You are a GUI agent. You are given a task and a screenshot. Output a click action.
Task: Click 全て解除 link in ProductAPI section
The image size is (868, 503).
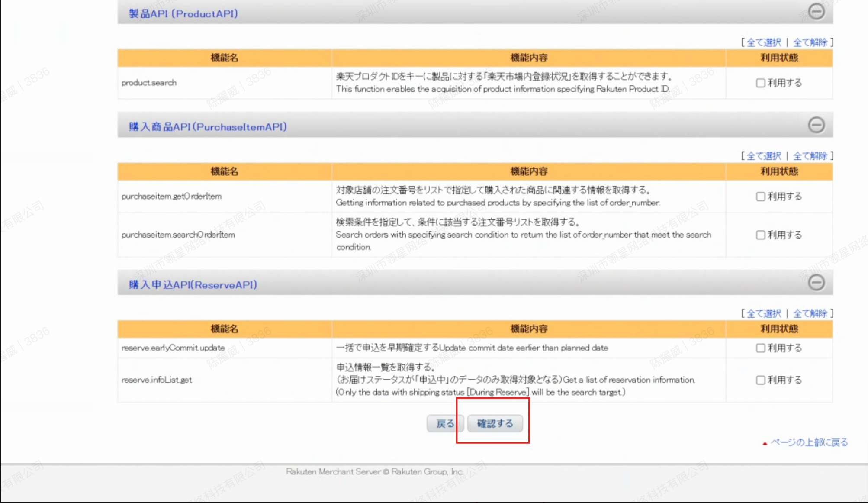(x=810, y=42)
